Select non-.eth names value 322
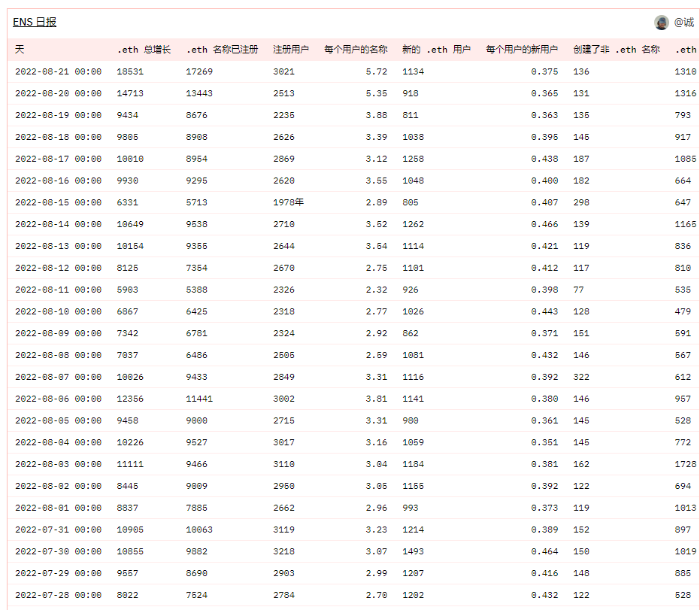 click(x=581, y=378)
